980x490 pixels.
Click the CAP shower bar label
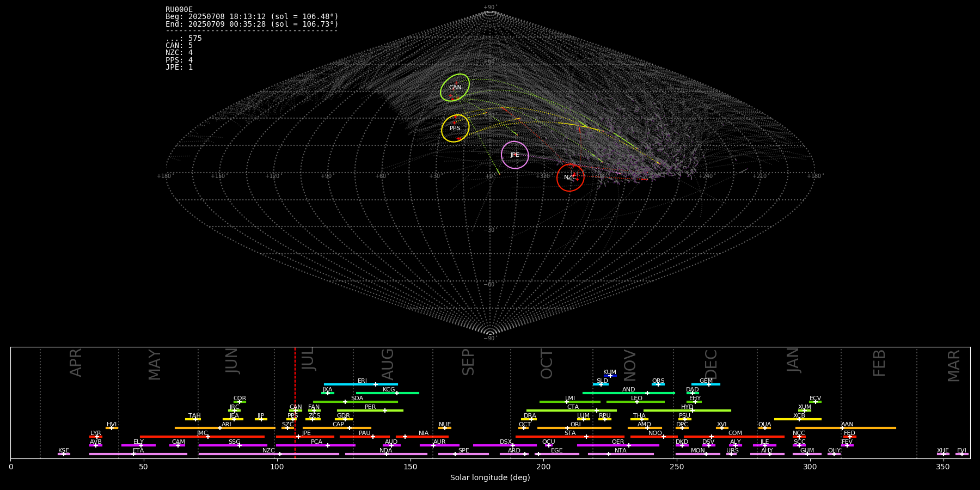[x=338, y=424]
